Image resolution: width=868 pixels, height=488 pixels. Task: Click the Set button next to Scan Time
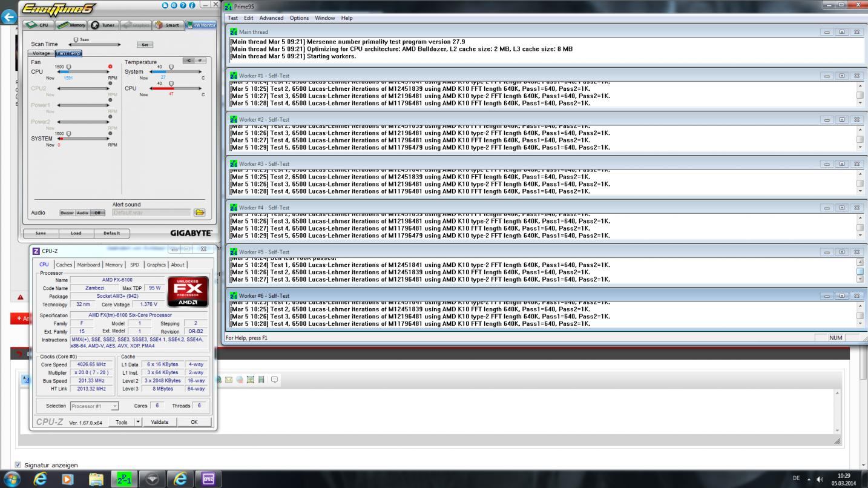point(145,45)
